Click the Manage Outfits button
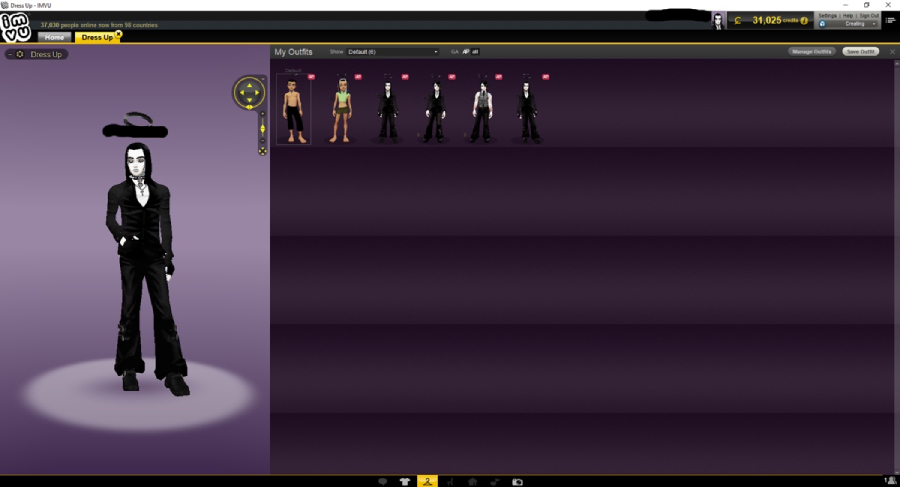The height and width of the screenshot is (487, 900). pos(811,52)
